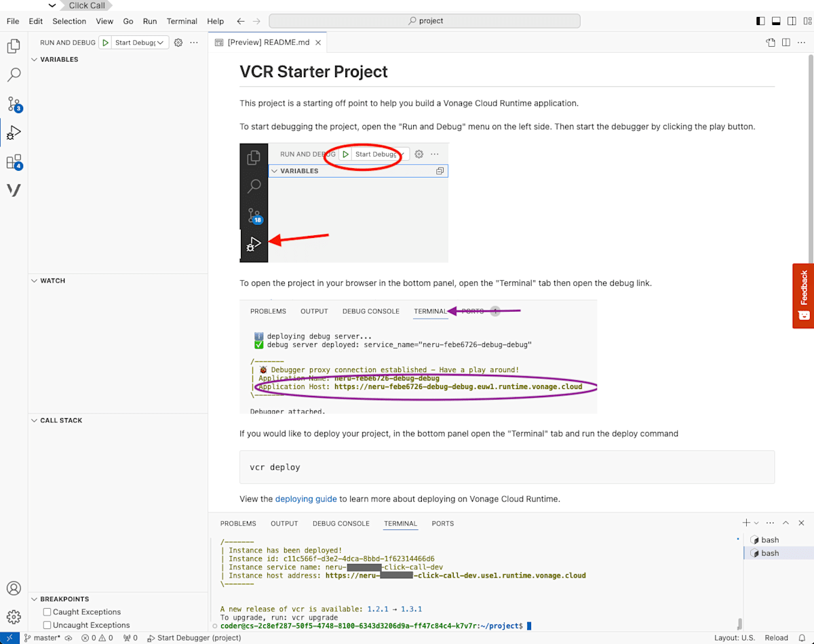Close the terminal panel
This screenshot has height=644, width=814.
(x=801, y=523)
